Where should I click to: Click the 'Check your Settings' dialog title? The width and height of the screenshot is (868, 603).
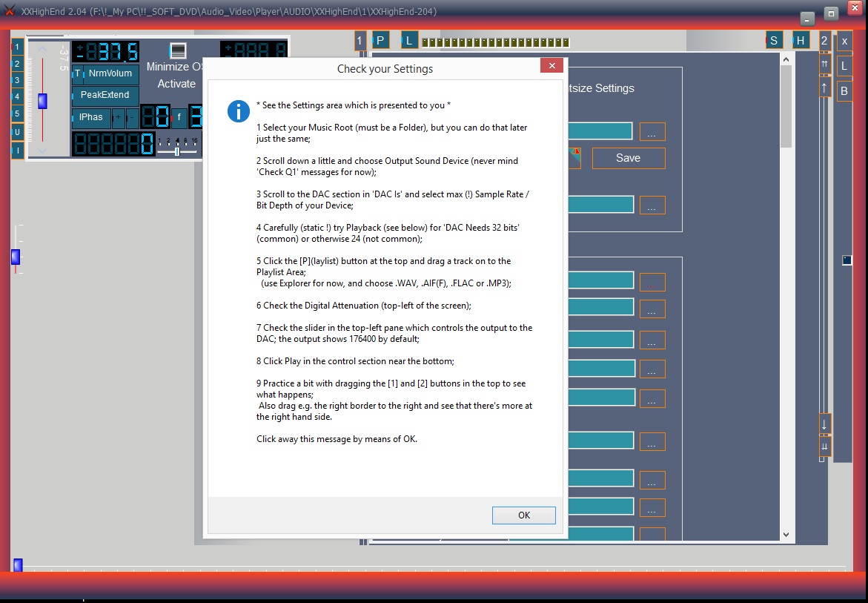pos(385,69)
